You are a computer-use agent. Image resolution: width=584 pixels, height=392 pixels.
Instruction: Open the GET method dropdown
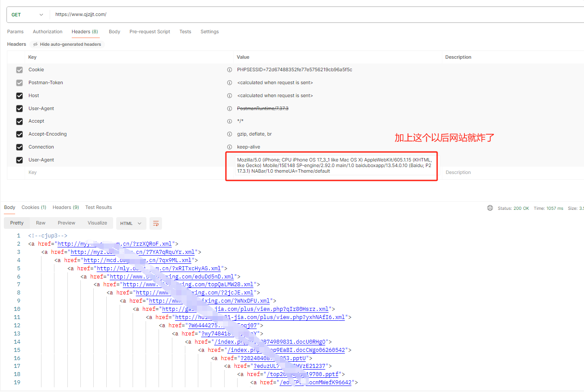coord(27,15)
